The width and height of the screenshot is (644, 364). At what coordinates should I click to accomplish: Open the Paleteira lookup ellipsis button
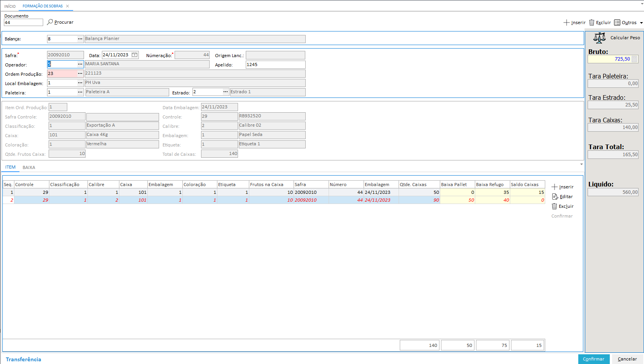point(80,92)
